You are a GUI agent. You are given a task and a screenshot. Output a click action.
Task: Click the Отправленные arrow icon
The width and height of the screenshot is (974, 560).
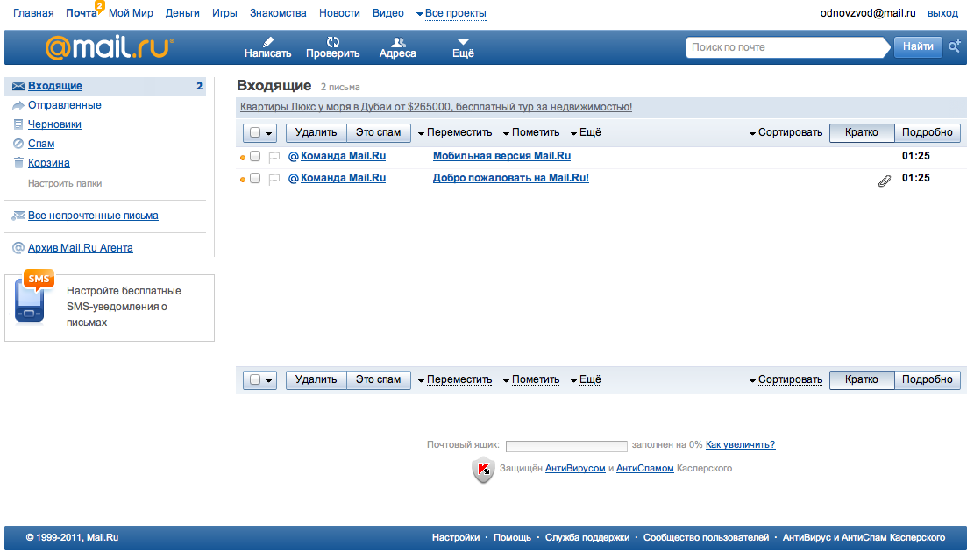click(18, 105)
